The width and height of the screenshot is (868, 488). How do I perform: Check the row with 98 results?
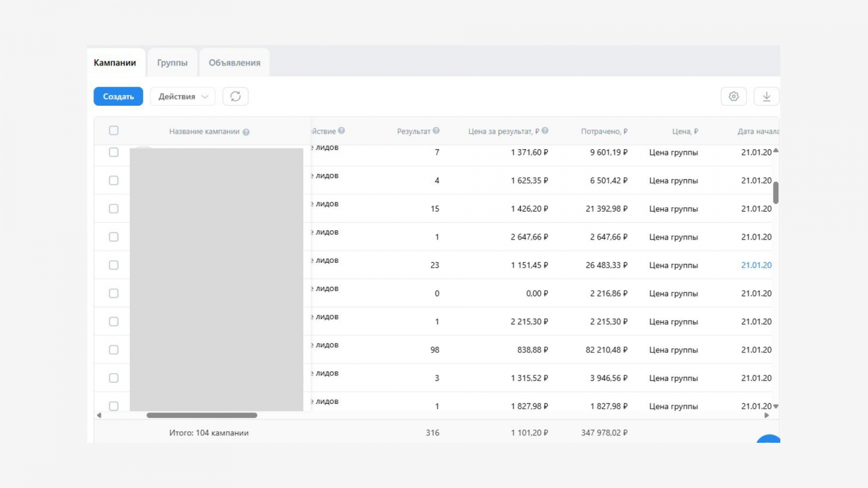pos(113,350)
